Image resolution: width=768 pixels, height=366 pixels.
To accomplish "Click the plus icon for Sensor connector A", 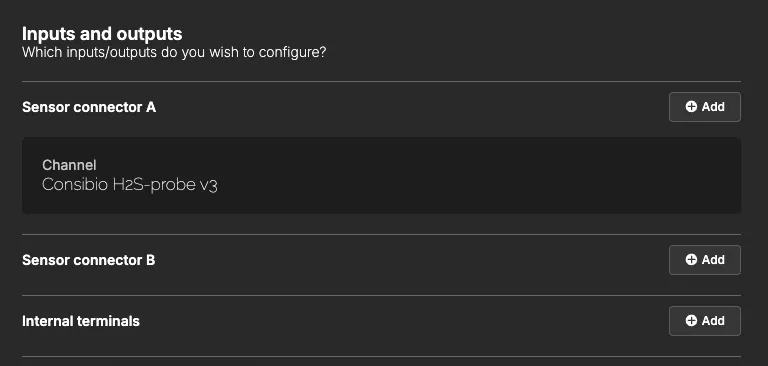I will [x=691, y=107].
